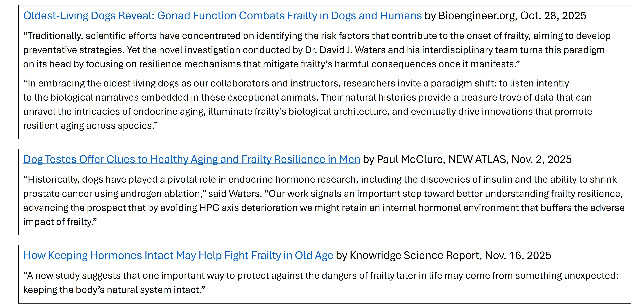This screenshot has width=644, height=308.
Task: Click the text "impact of frailty" line
Action: point(60,222)
